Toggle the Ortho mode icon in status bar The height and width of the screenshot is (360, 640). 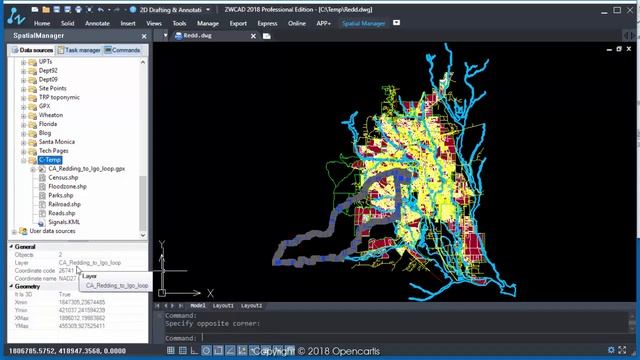tap(194, 351)
